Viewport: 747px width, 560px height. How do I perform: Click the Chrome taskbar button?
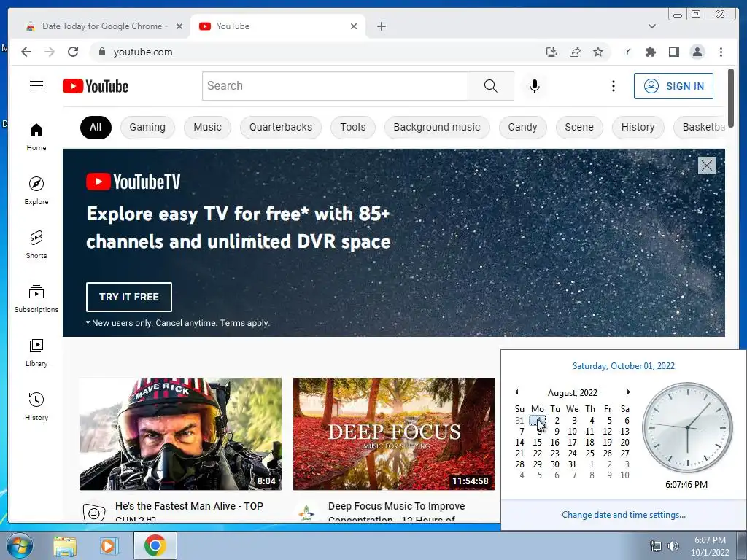pos(155,545)
